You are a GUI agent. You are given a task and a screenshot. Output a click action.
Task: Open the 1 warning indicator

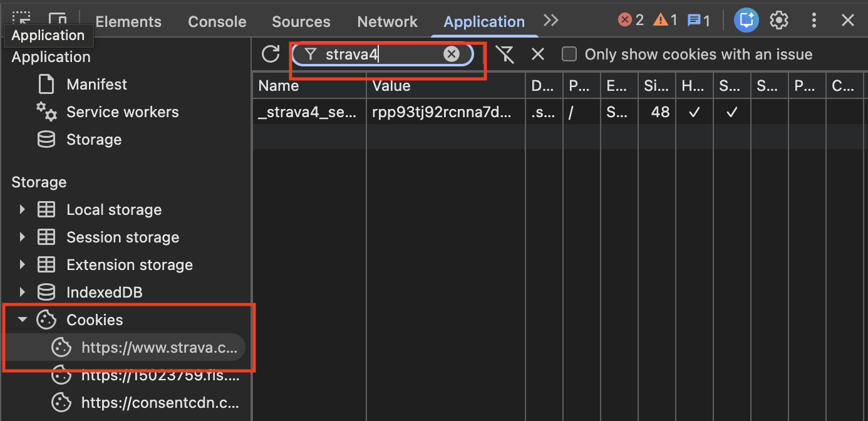click(665, 20)
